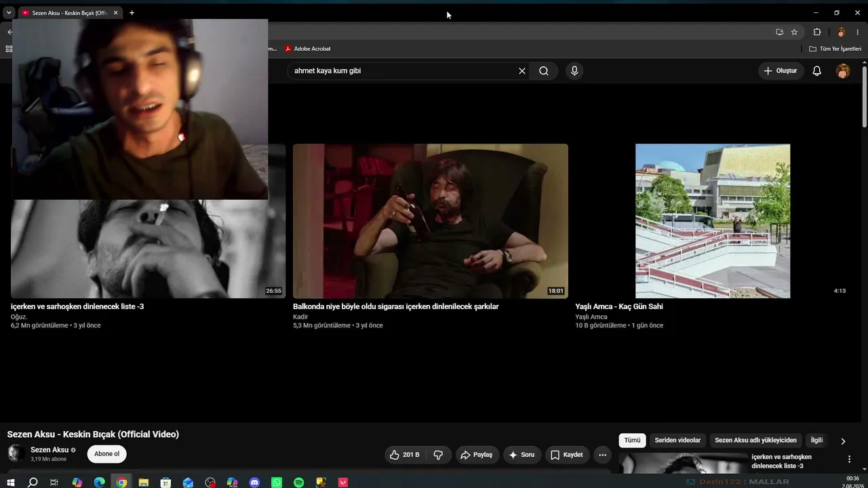Image resolution: width=868 pixels, height=488 pixels.
Task: Open 'içerken ve sarhoşken dinlenecek liste -3' title
Action: [x=77, y=306]
